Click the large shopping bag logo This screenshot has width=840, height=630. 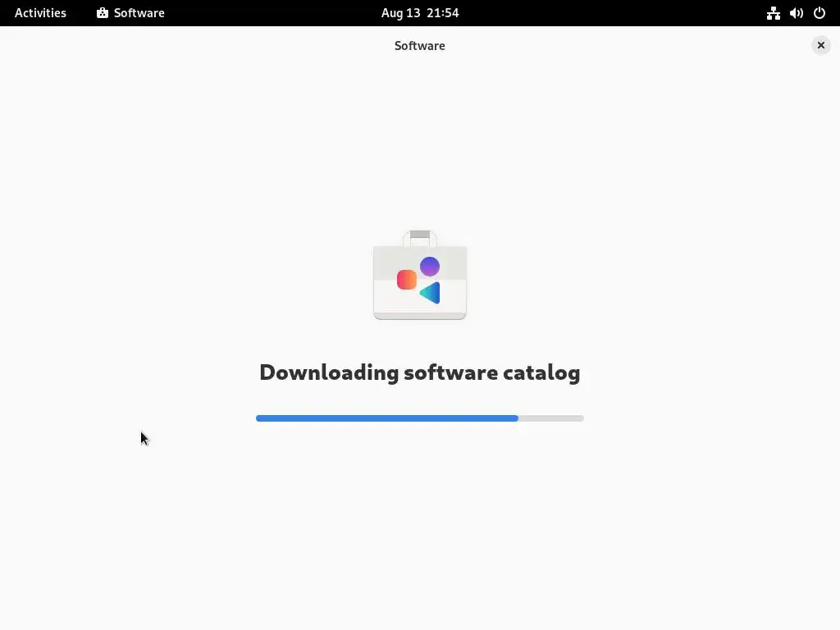[x=420, y=275]
